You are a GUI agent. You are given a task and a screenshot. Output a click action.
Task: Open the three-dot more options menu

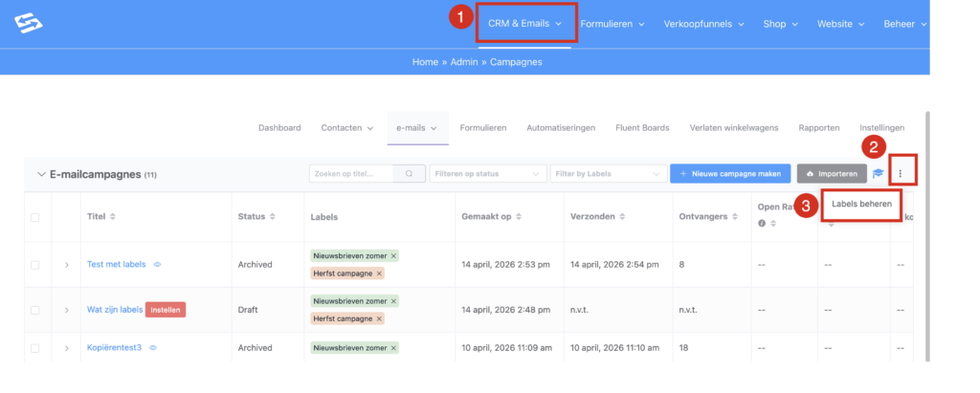(902, 174)
